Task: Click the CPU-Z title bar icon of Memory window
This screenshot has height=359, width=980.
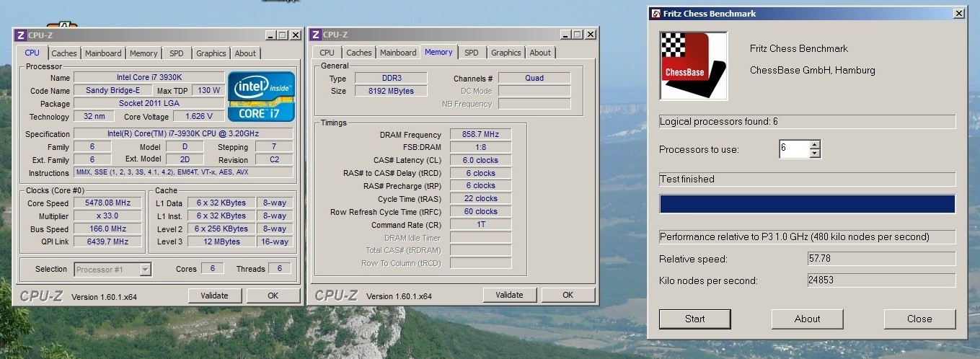Action: 316,34
